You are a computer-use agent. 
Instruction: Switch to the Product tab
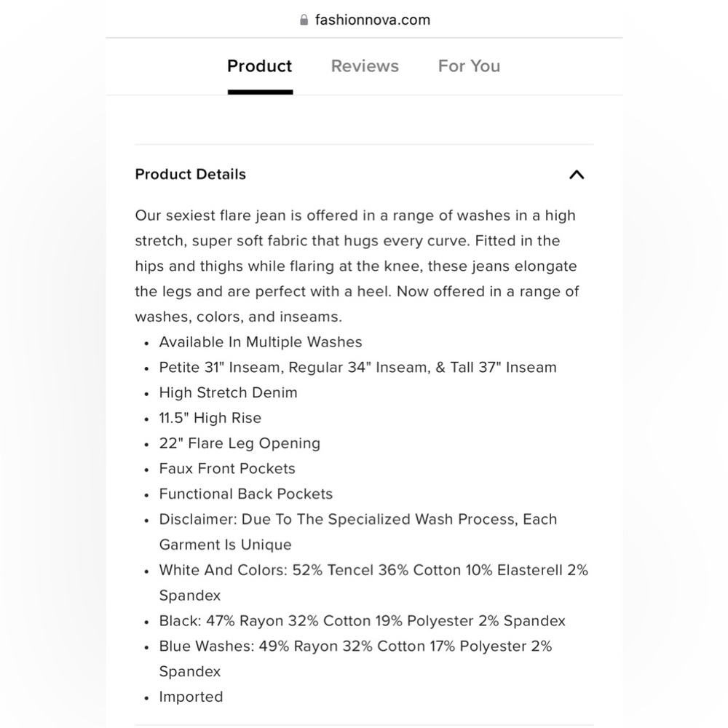259,66
